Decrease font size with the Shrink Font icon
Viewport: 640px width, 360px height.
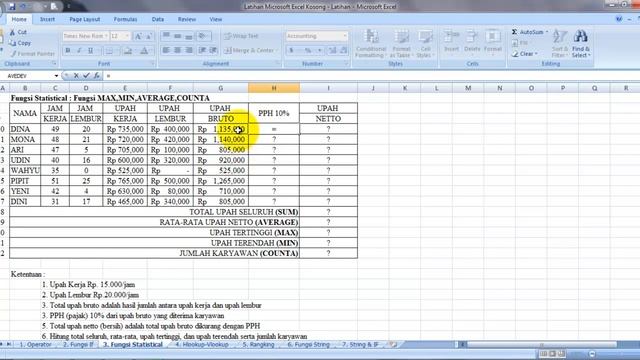click(x=149, y=36)
